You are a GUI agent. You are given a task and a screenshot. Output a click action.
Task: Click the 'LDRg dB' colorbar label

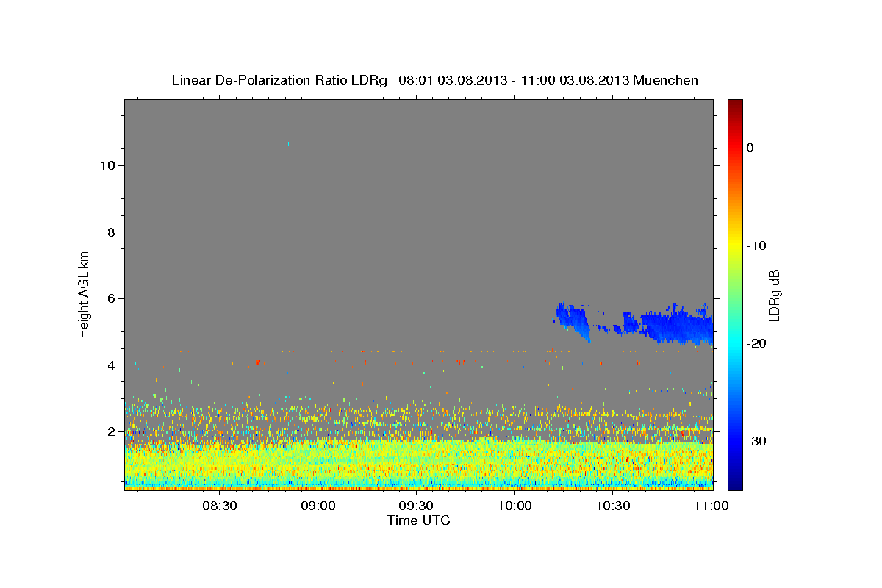pyautogui.click(x=774, y=295)
